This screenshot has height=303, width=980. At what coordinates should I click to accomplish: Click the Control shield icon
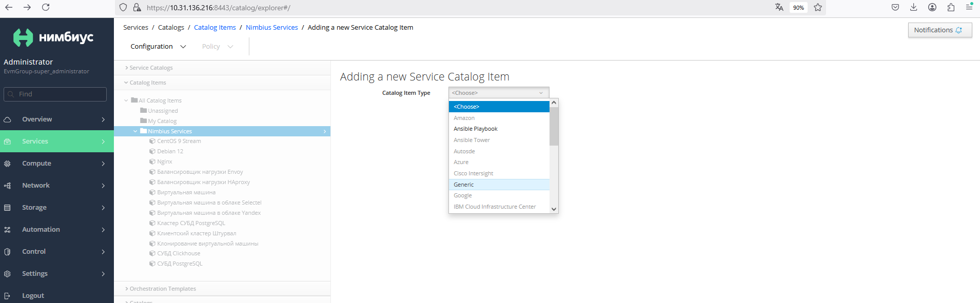pyautogui.click(x=7, y=252)
